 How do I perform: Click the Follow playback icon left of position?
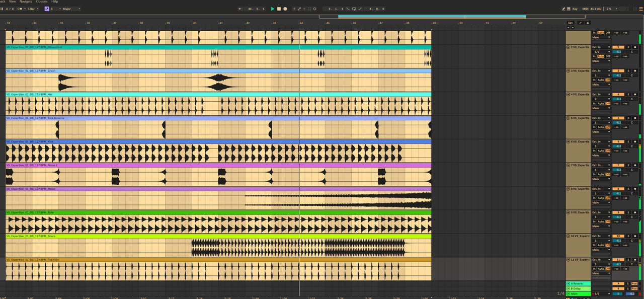[240, 9]
